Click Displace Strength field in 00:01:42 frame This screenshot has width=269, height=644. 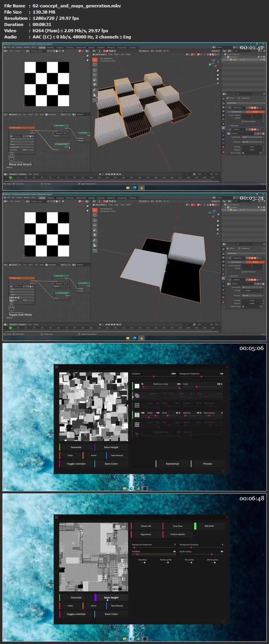[253, 147]
